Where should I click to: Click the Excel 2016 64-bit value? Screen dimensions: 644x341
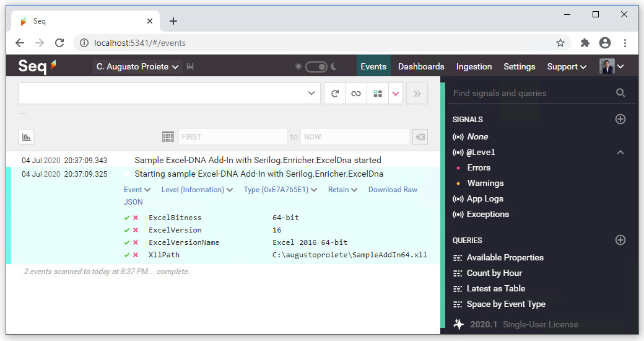310,242
